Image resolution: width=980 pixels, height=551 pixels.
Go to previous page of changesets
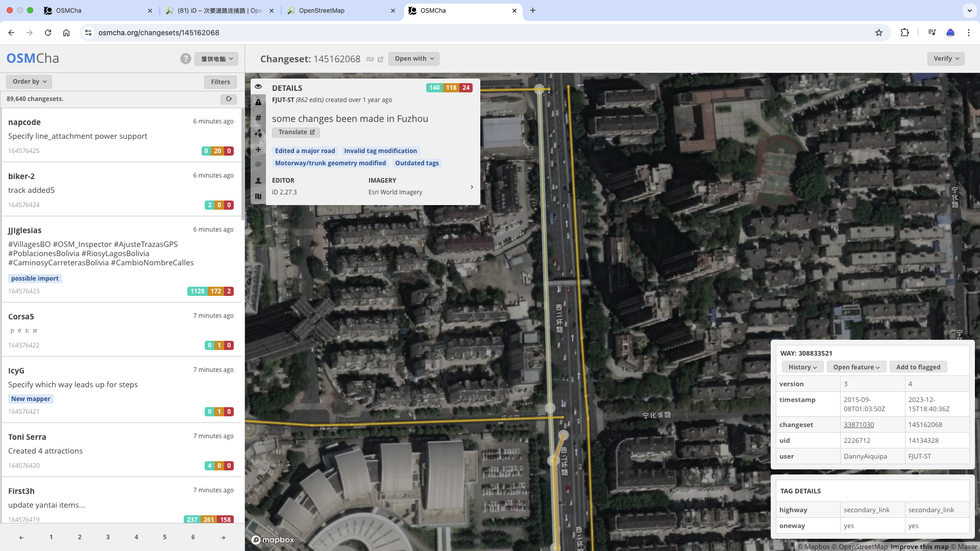[x=21, y=537]
